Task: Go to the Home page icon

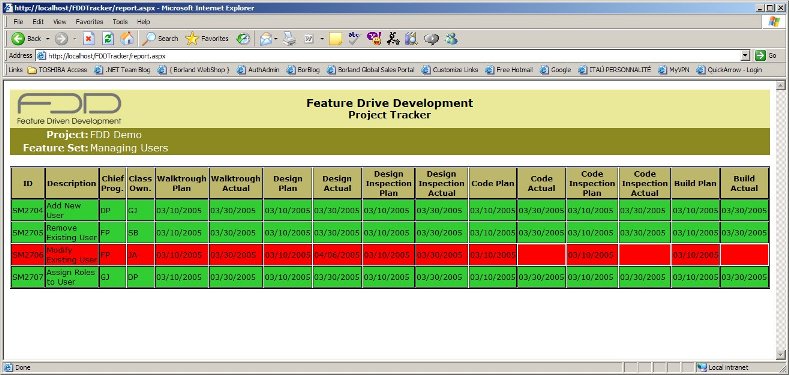Action: pos(127,38)
